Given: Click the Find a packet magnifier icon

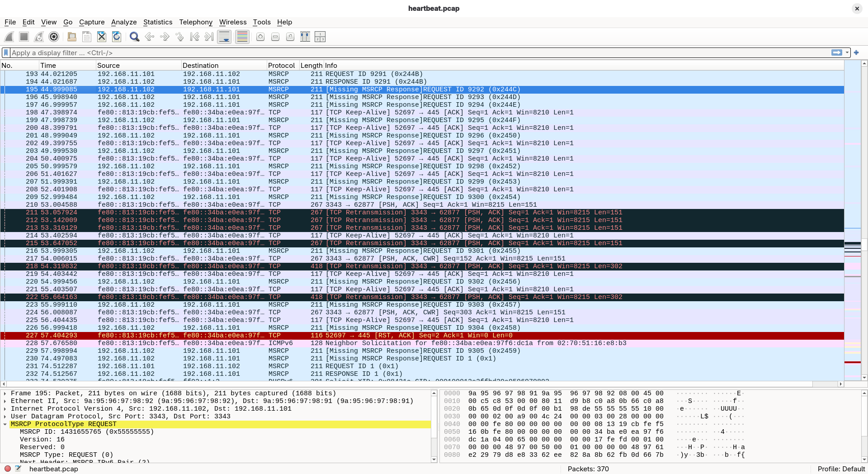Looking at the screenshot, I should click(134, 37).
